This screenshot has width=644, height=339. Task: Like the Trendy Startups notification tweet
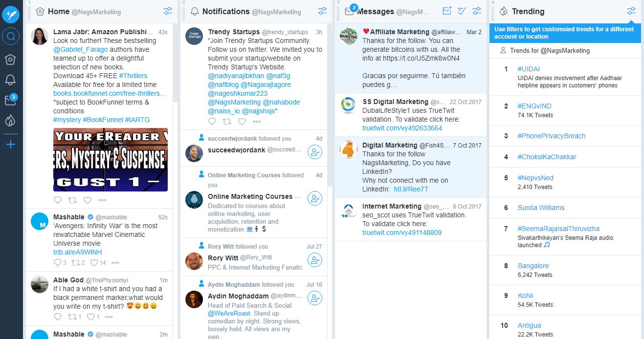242,122
